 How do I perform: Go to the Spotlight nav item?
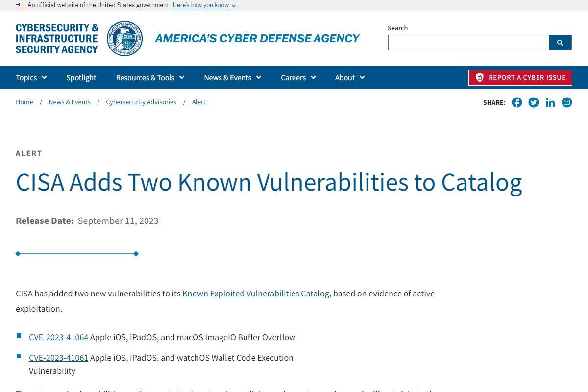81,77
